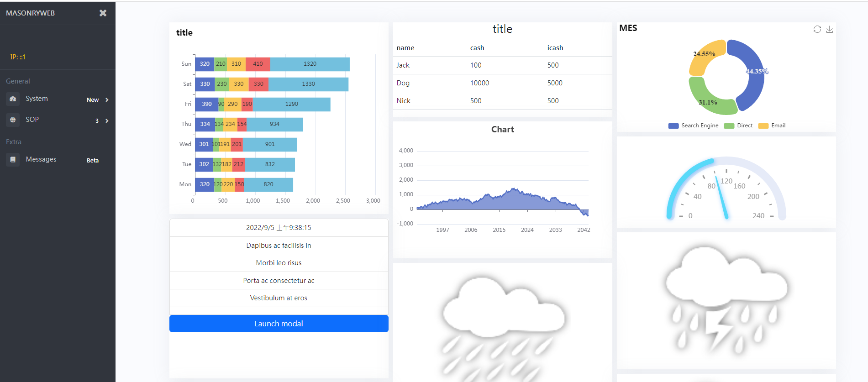Screen dimensions: 868x382
Task: Expand the SOP menu chevron
Action: tap(107, 121)
